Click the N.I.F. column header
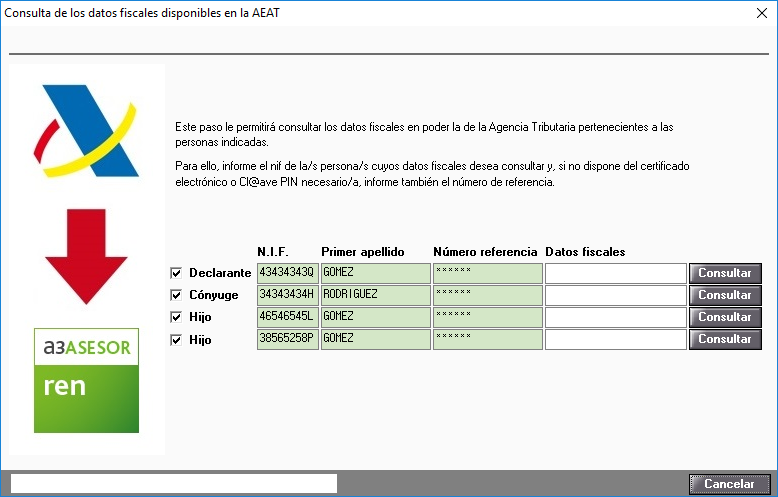Screen dimensions: 778x497 273,251
